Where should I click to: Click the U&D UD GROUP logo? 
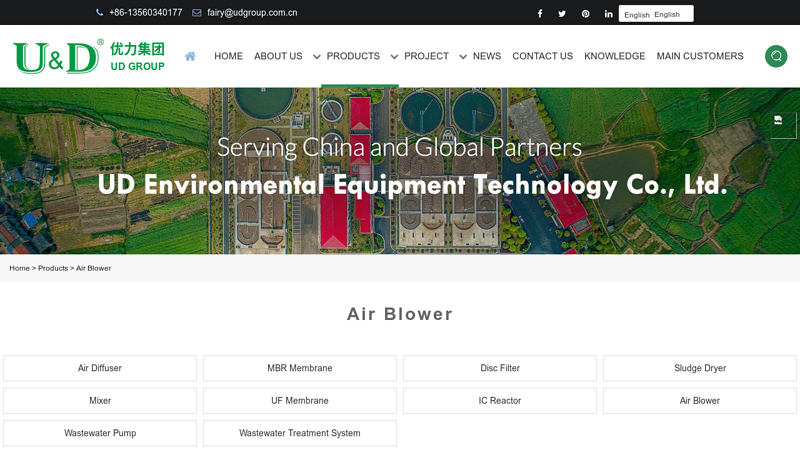(x=89, y=57)
